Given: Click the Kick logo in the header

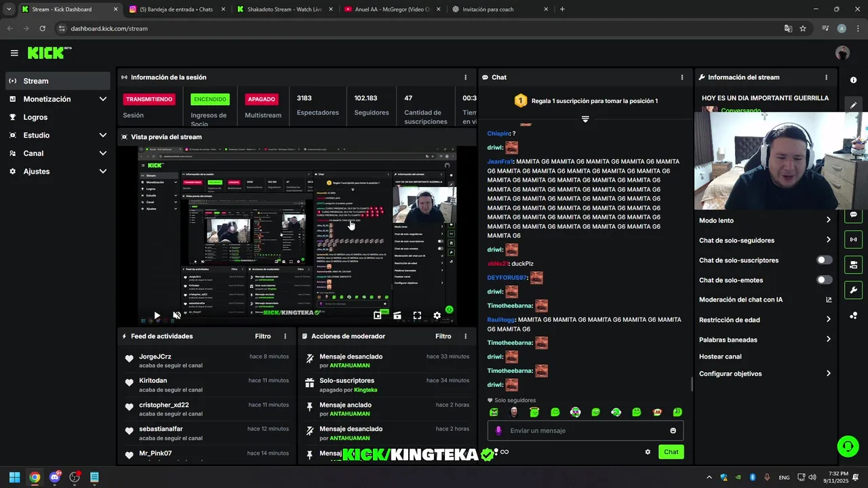Looking at the screenshot, I should click(49, 53).
